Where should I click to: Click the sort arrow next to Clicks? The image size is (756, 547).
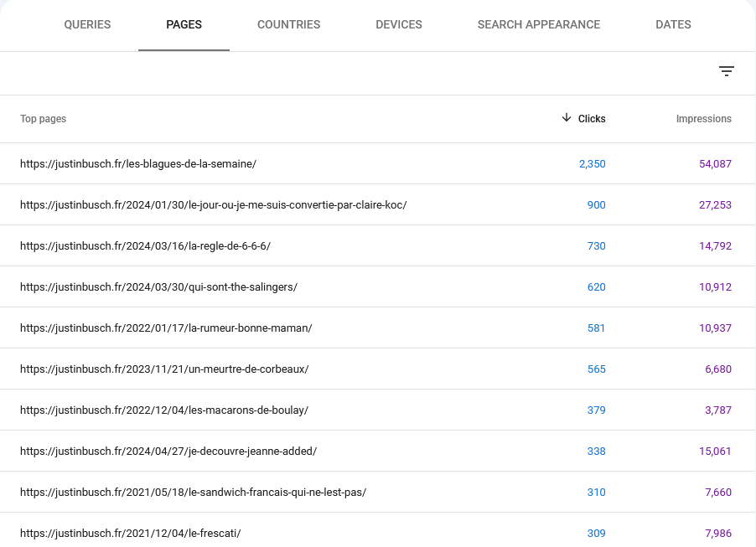pos(567,118)
